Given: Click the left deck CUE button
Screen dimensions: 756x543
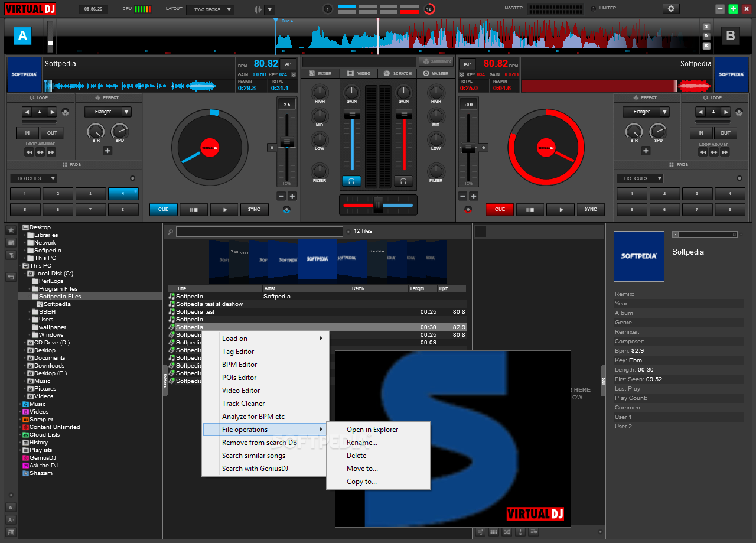Looking at the screenshot, I should (x=164, y=209).
